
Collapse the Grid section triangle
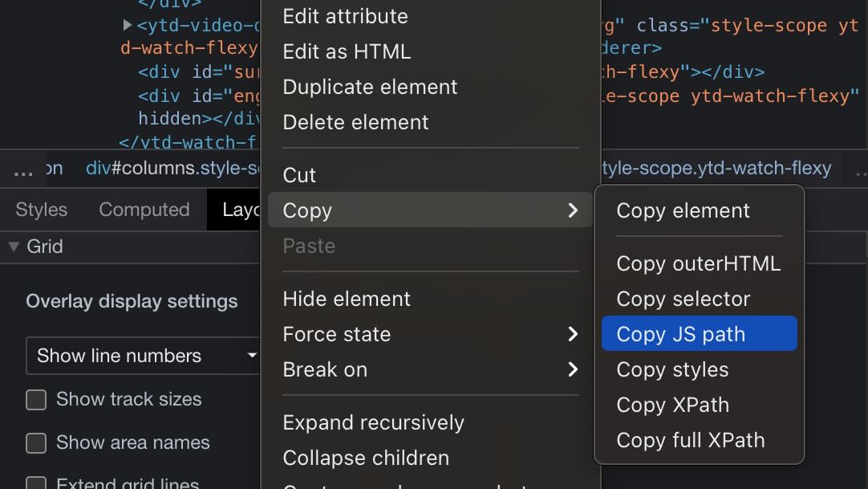(14, 247)
